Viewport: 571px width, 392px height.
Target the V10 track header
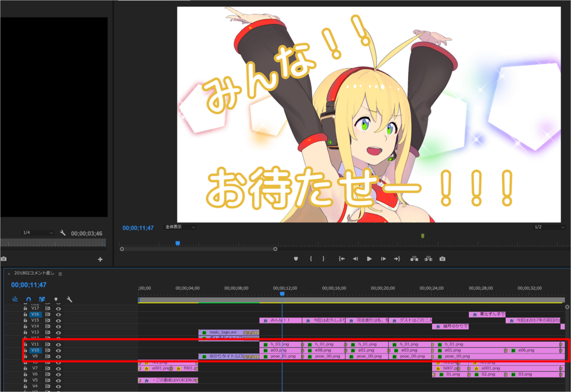point(35,350)
